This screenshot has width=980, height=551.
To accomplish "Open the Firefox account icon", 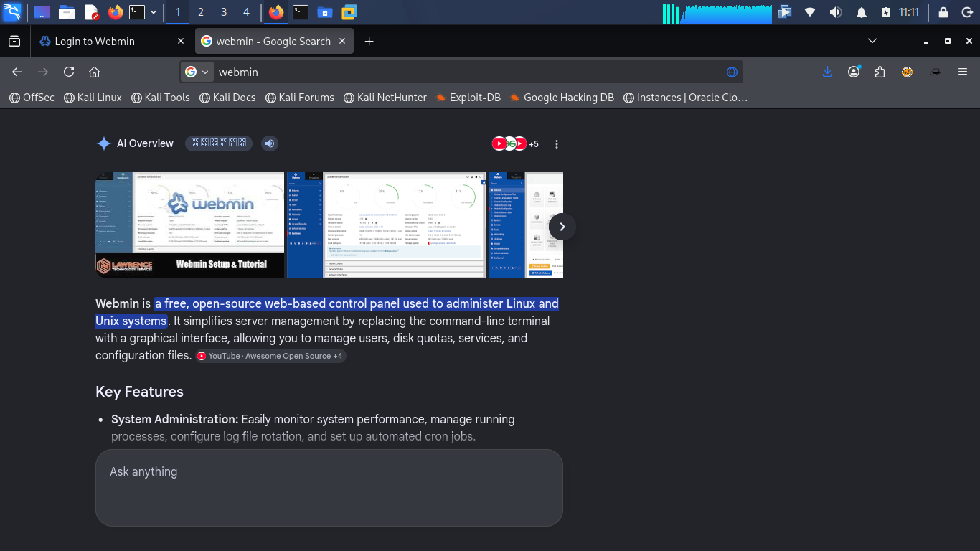I will click(854, 72).
